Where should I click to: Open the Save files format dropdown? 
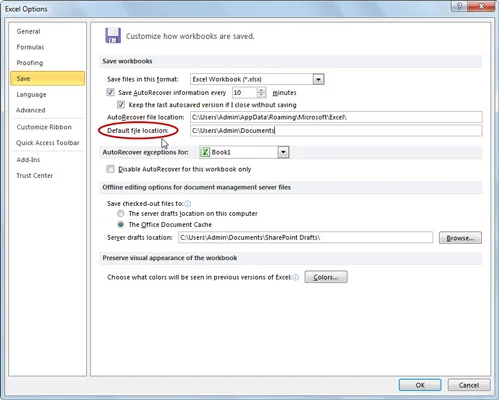(318, 79)
